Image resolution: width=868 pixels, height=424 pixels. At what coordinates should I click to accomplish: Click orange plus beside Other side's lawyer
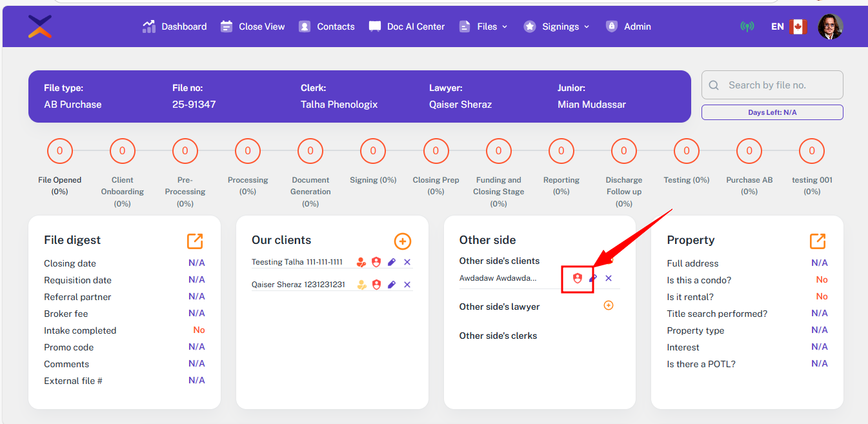[x=608, y=306]
